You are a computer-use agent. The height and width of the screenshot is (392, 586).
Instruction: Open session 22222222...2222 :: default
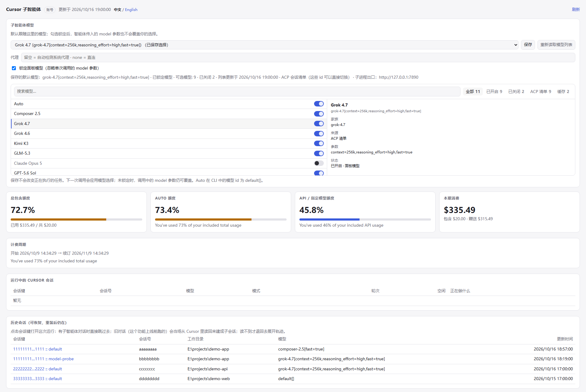tap(38, 369)
